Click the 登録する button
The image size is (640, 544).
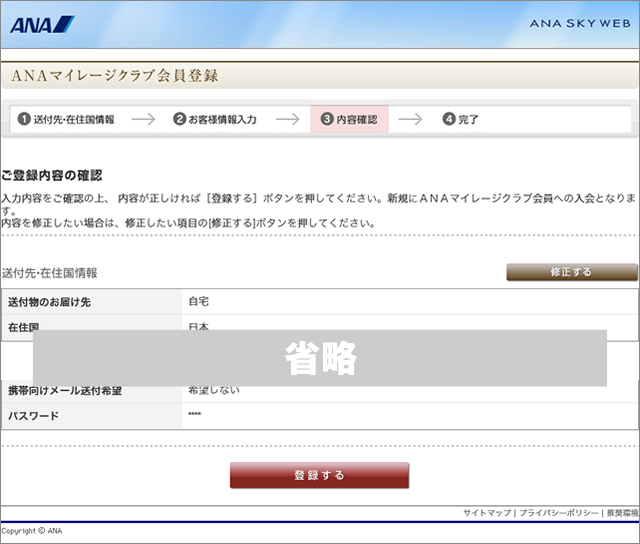[x=319, y=475]
